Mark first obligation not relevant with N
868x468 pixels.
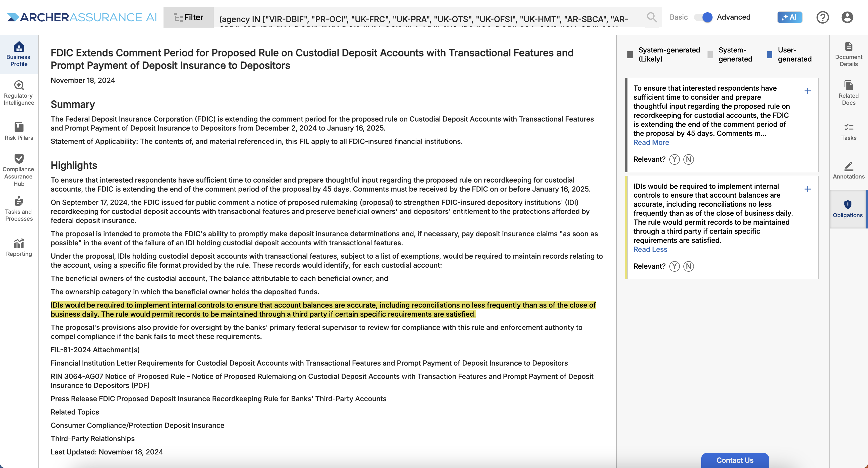point(688,159)
